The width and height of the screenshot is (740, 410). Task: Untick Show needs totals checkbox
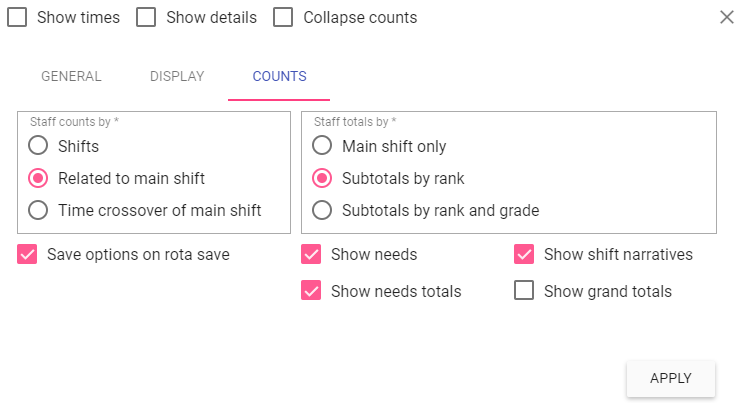pos(311,291)
